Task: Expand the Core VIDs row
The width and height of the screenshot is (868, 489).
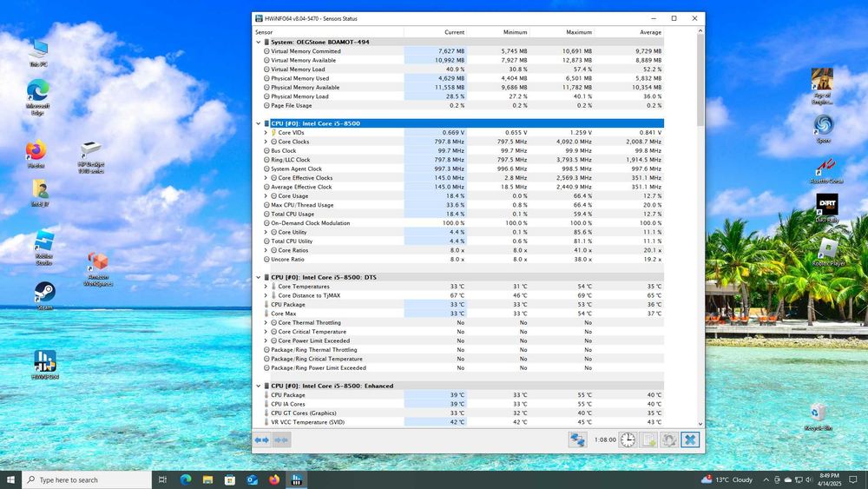Action: [x=266, y=133]
